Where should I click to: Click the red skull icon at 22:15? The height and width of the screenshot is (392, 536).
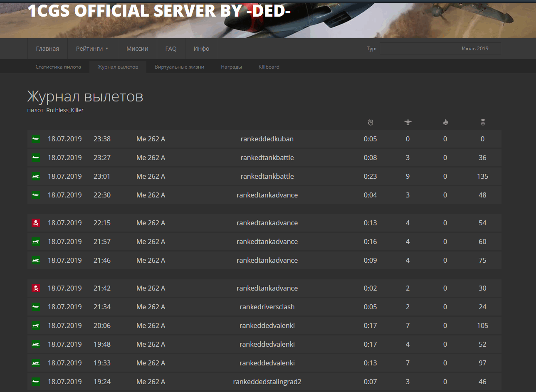tap(36, 223)
